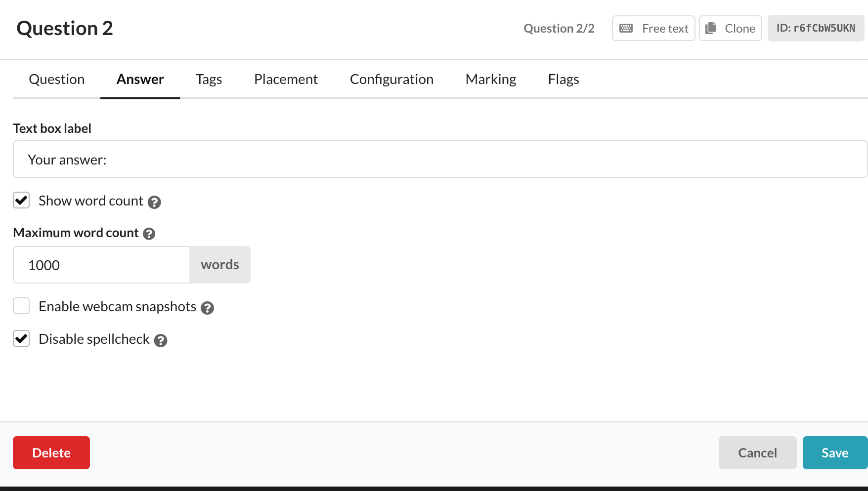The height and width of the screenshot is (491, 868).
Task: Click the Cancel button
Action: pos(757,452)
